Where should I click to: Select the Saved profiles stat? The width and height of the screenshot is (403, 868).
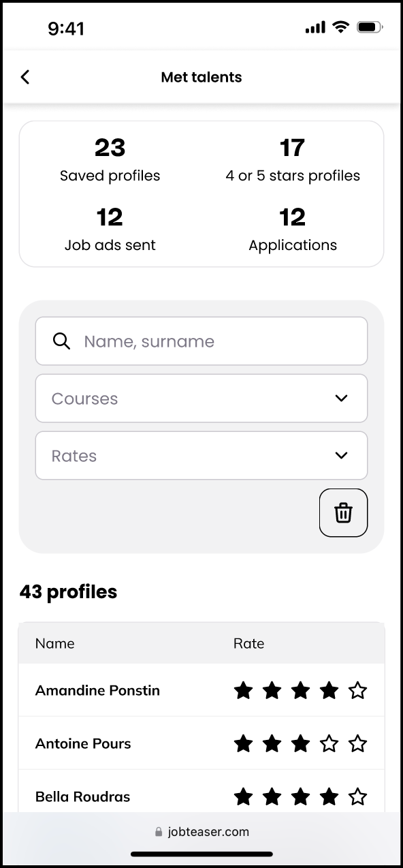pyautogui.click(x=110, y=159)
